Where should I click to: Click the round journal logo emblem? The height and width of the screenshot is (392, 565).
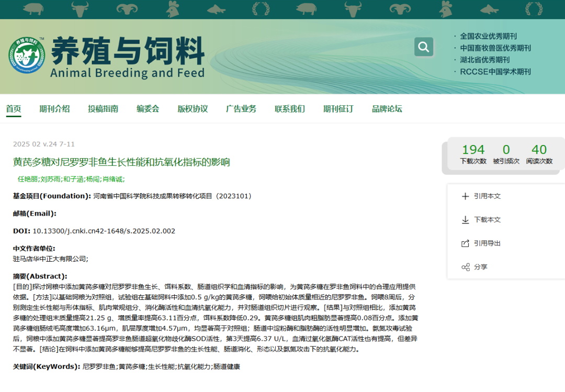pyautogui.click(x=27, y=55)
